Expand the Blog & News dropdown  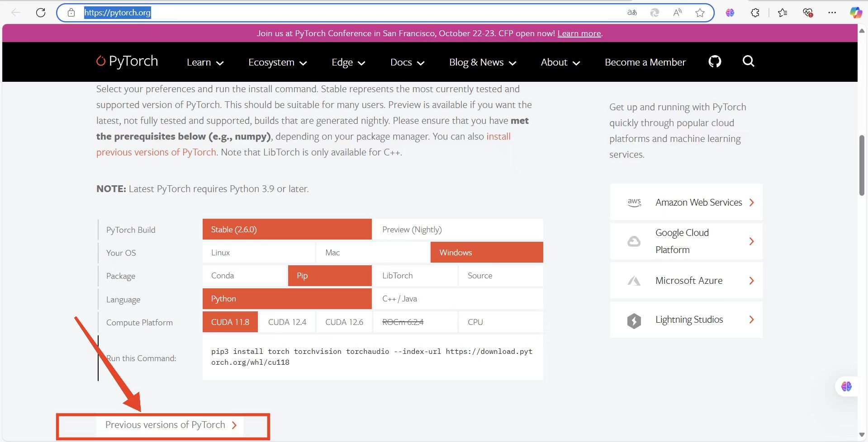[483, 62]
